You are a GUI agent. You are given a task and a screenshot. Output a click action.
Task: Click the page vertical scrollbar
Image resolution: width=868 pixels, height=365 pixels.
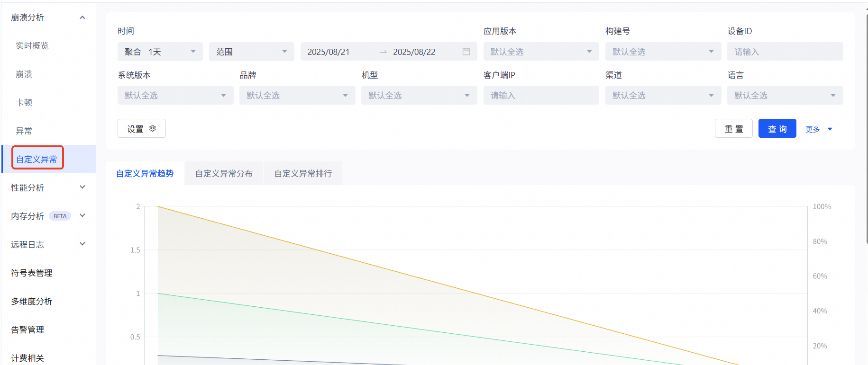coord(867,128)
